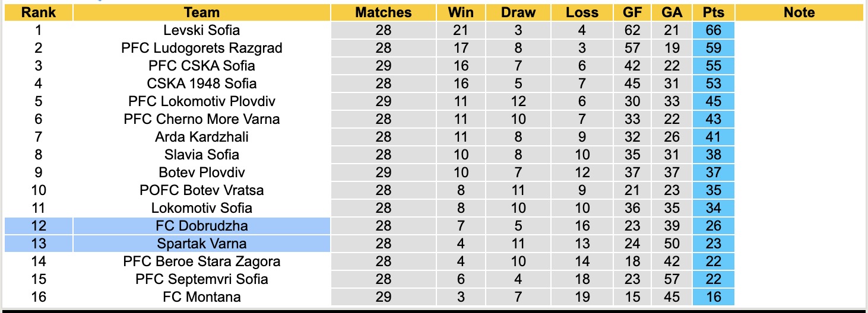The width and height of the screenshot is (868, 313).
Task: Select PFC Ludogorets Razgrad team link
Action: (x=202, y=48)
